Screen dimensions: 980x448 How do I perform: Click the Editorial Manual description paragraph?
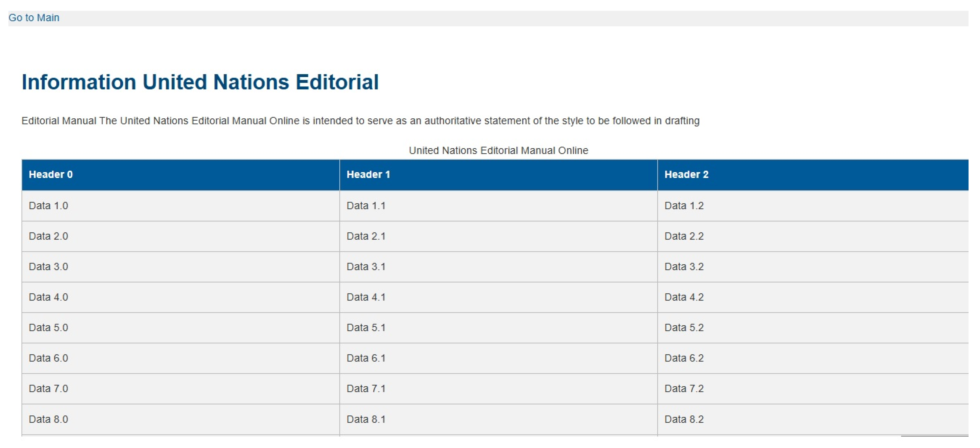click(360, 121)
